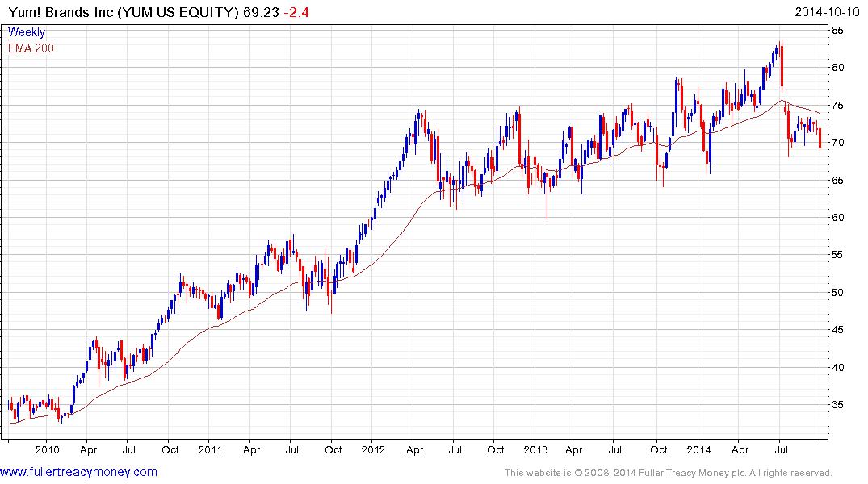Select the 2010 marker on time axis
Image resolution: width=868 pixels, height=484 pixels.
(48, 449)
